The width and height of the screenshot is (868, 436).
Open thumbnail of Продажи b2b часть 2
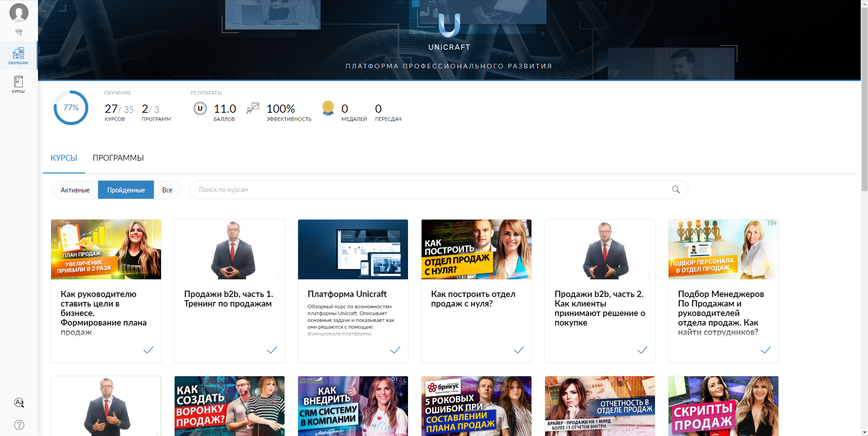600,249
